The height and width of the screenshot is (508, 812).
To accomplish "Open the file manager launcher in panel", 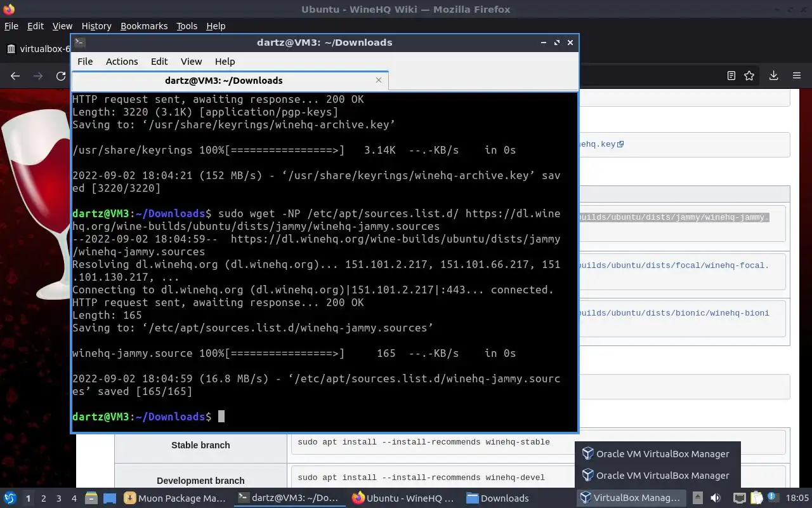I will tap(91, 498).
